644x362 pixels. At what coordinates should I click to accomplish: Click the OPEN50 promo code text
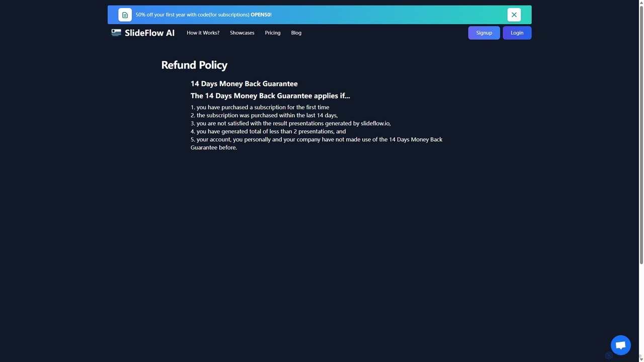coord(260,15)
